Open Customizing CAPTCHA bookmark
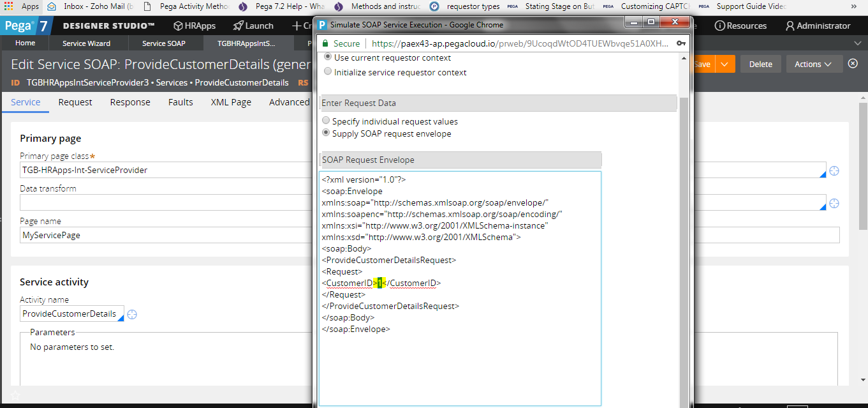 pos(647,6)
